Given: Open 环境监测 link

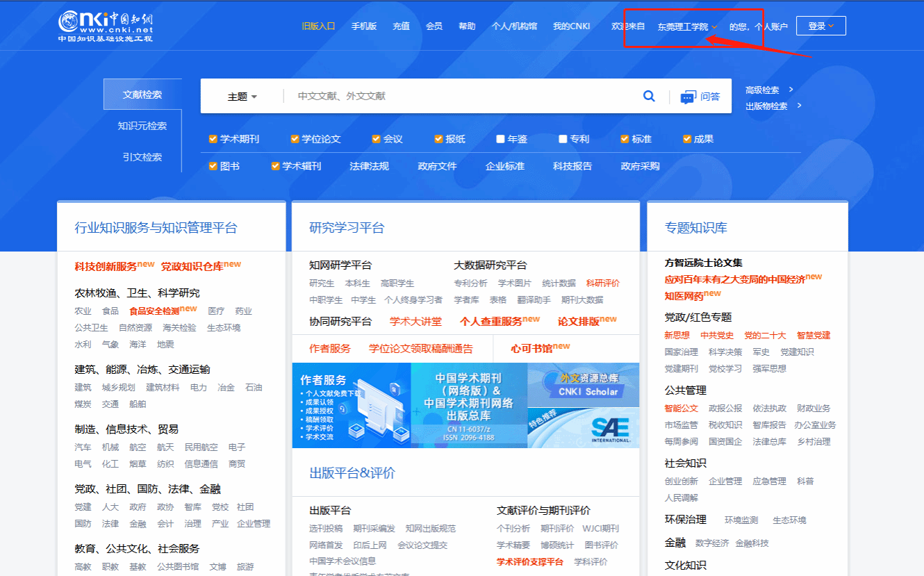Looking at the screenshot, I should [741, 520].
